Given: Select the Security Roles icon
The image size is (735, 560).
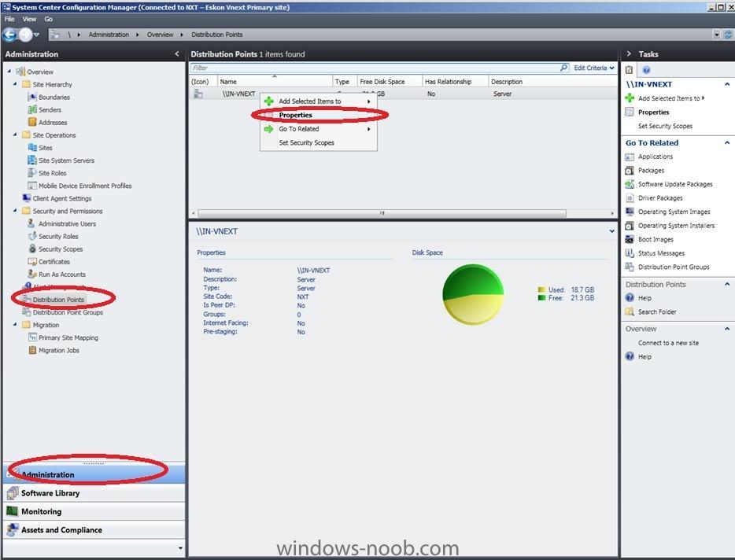Looking at the screenshot, I should click(x=32, y=236).
